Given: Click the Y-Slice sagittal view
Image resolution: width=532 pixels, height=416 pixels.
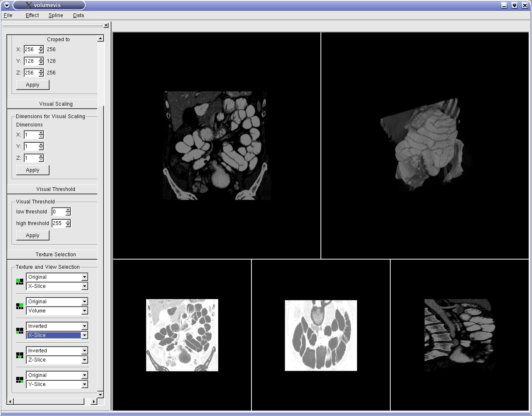Looking at the screenshot, I should pyautogui.click(x=460, y=335).
